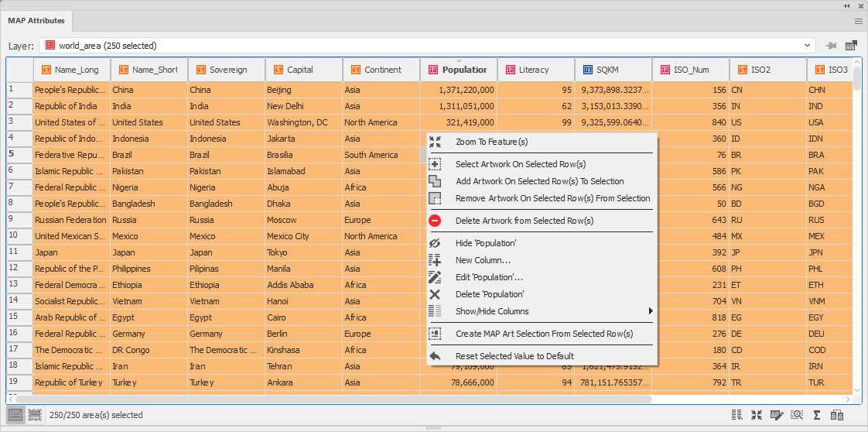868x432 pixels.
Task: Select row number 1 header
Action: click(20, 89)
